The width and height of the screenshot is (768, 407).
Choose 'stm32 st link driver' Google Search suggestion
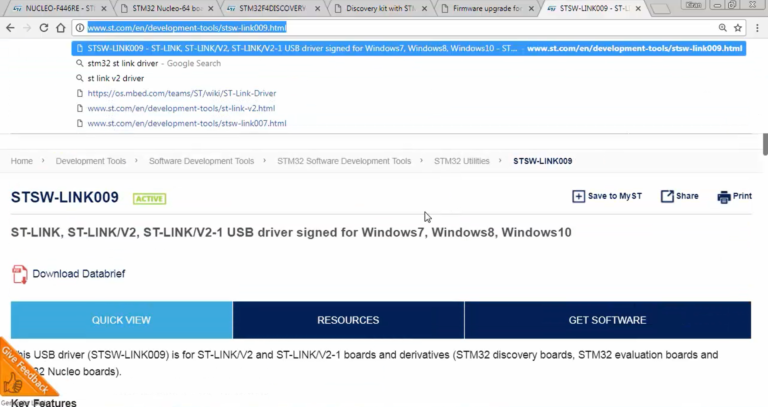[x=408, y=63]
